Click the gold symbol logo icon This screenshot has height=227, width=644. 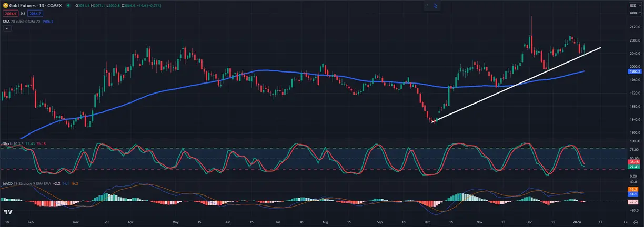(x=4, y=5)
